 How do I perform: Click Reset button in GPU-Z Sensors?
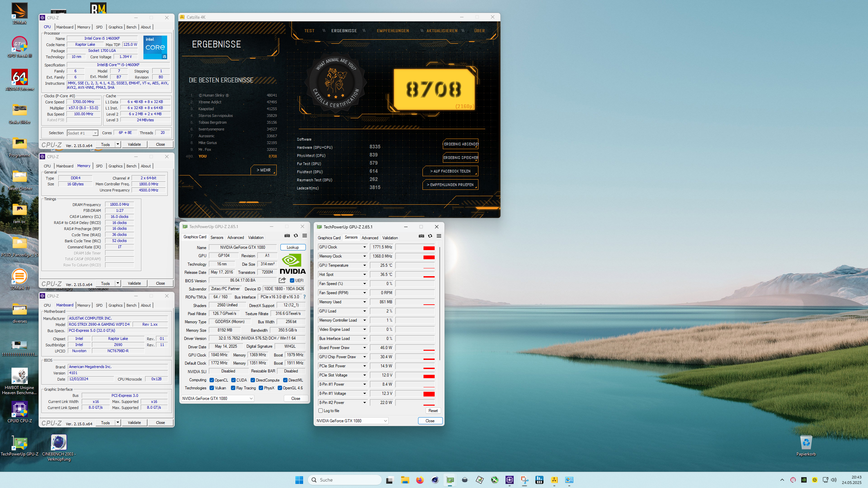[433, 411]
